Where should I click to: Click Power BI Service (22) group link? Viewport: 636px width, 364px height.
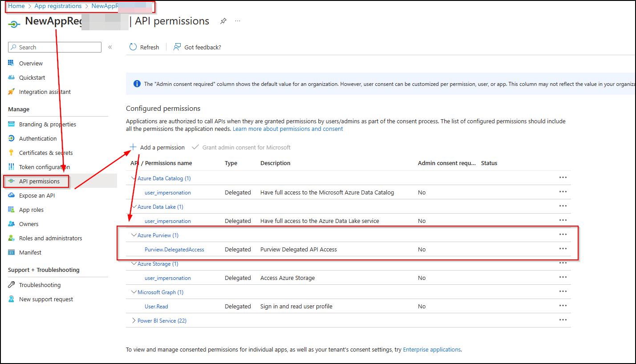pos(162,321)
